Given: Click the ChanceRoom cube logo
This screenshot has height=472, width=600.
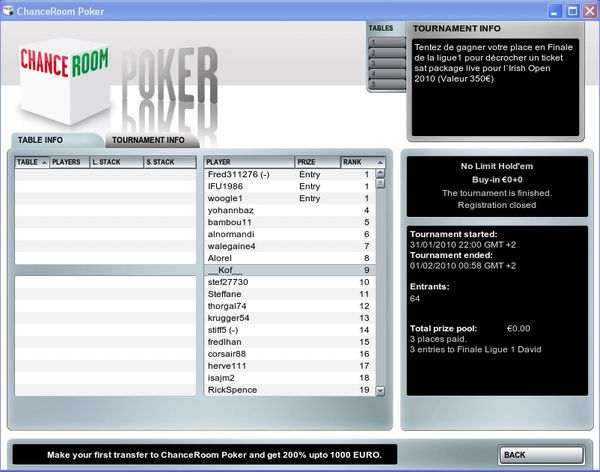Looking at the screenshot, I should tap(66, 81).
